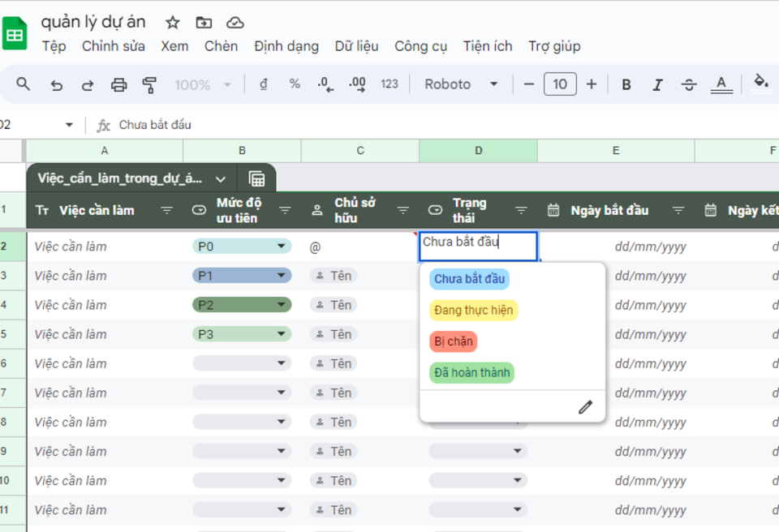
Task: Open the cloud save status icon
Action: coord(235,23)
